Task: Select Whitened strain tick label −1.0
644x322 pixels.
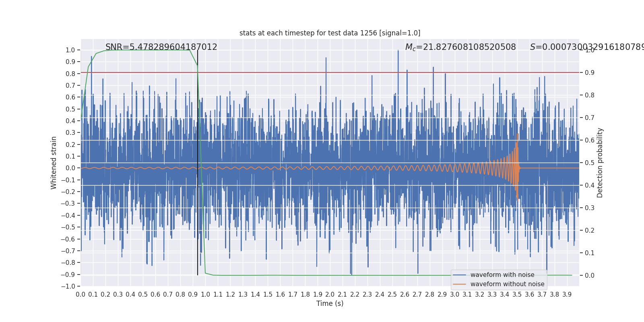Action: click(68, 286)
